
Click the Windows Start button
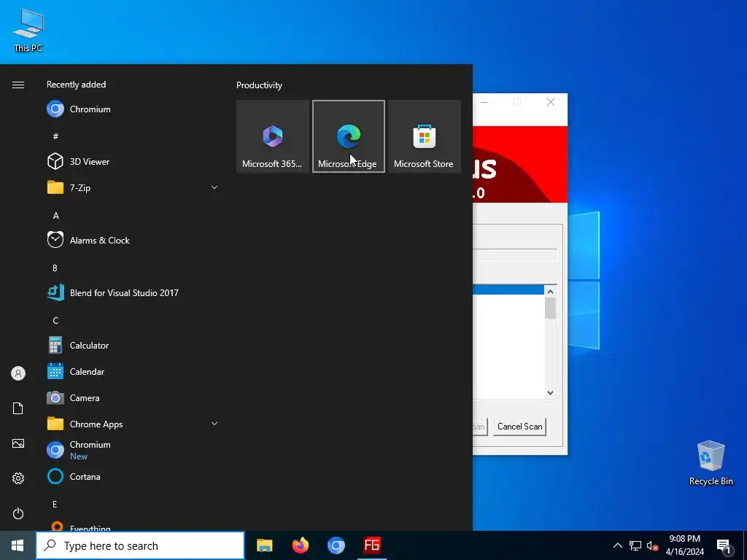(x=18, y=545)
